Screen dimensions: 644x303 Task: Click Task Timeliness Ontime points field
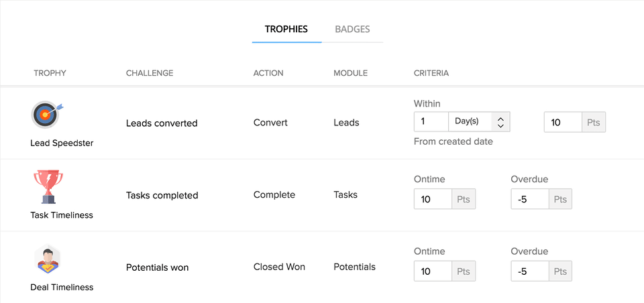tap(432, 199)
